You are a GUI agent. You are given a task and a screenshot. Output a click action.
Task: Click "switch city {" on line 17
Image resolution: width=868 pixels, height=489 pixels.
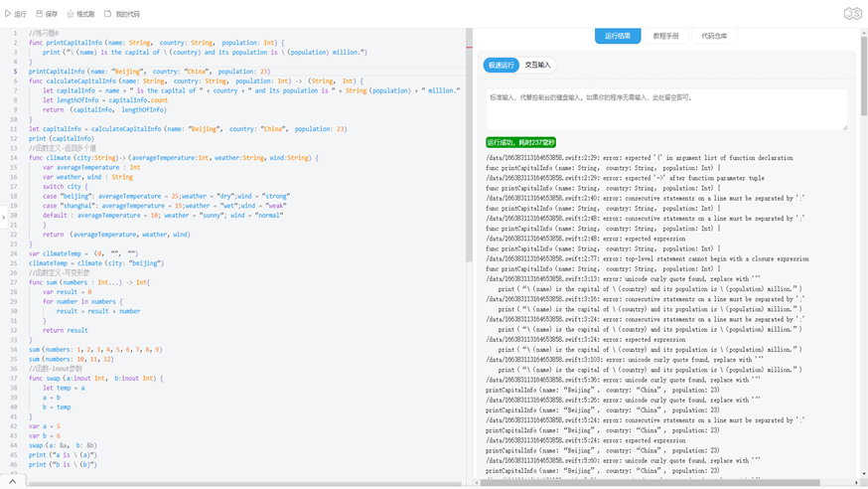pos(66,187)
